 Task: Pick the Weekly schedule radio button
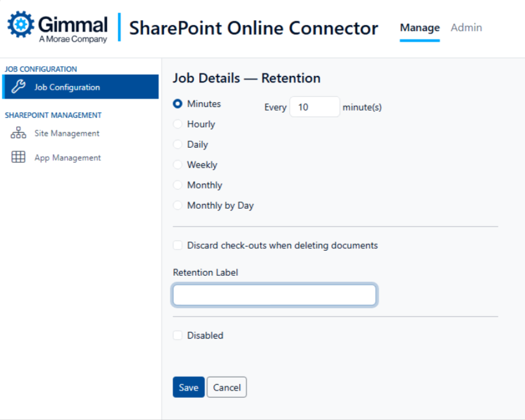pos(178,165)
